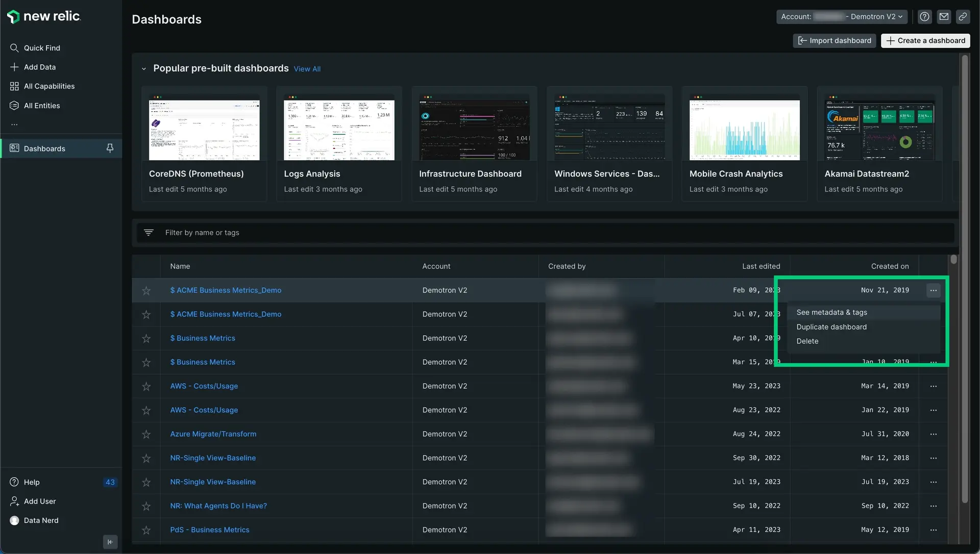Select Duplicate dashboard from the context menu
This screenshot has width=980, height=554.
click(831, 327)
